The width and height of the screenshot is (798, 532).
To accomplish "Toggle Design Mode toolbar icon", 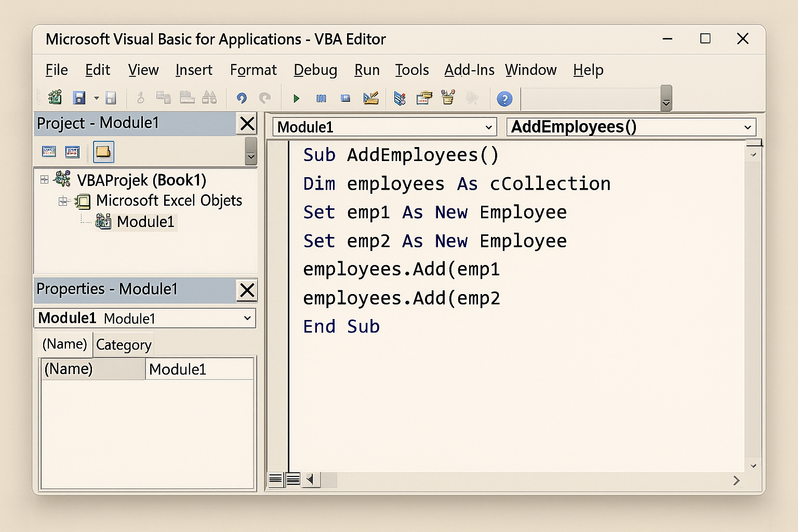I will coord(371,98).
